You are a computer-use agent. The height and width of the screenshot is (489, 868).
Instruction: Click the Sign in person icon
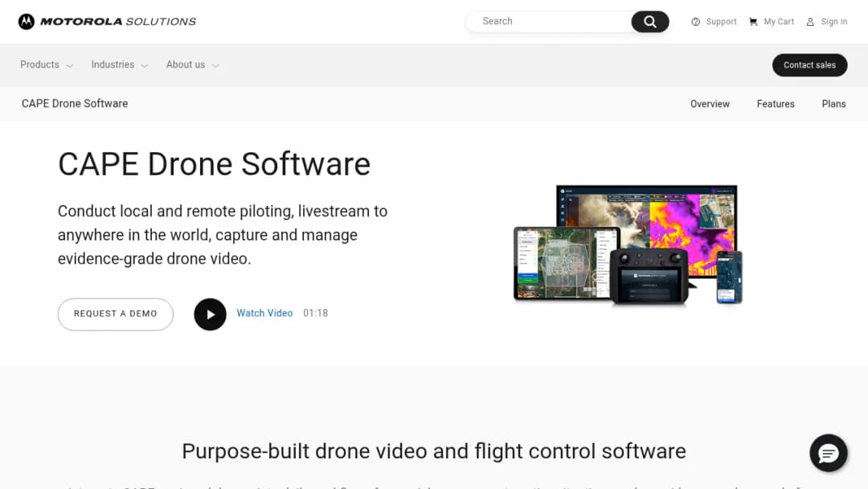coord(810,22)
